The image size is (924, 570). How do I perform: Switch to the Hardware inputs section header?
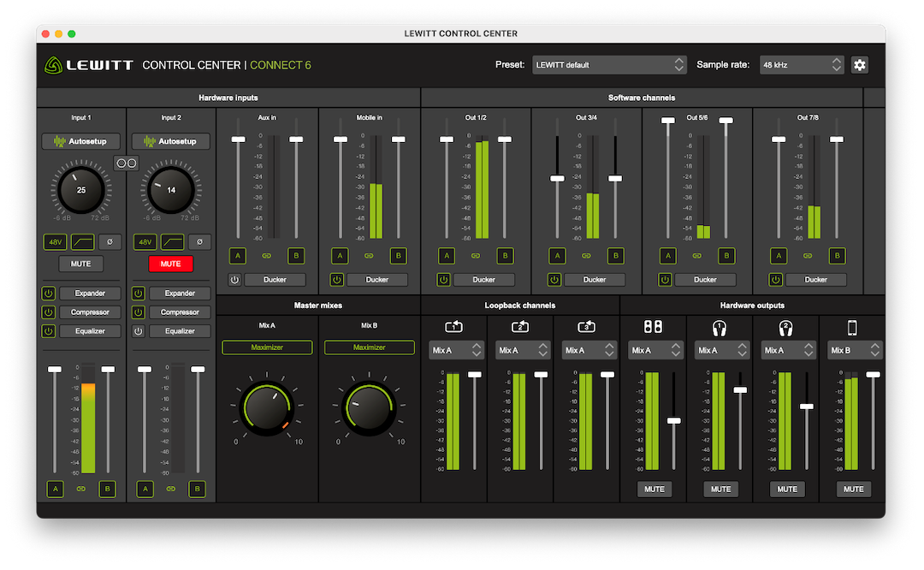(x=227, y=98)
